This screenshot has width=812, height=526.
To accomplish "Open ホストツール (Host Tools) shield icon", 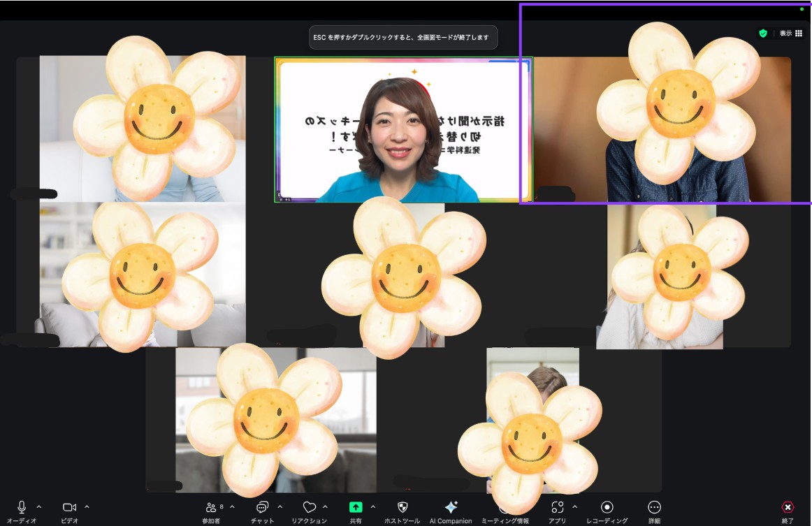I will (x=402, y=508).
